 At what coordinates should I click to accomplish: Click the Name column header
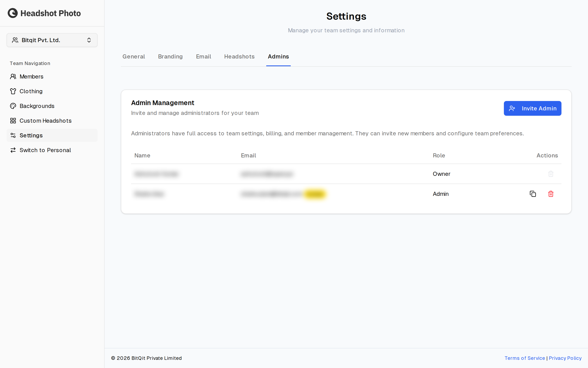pyautogui.click(x=142, y=156)
